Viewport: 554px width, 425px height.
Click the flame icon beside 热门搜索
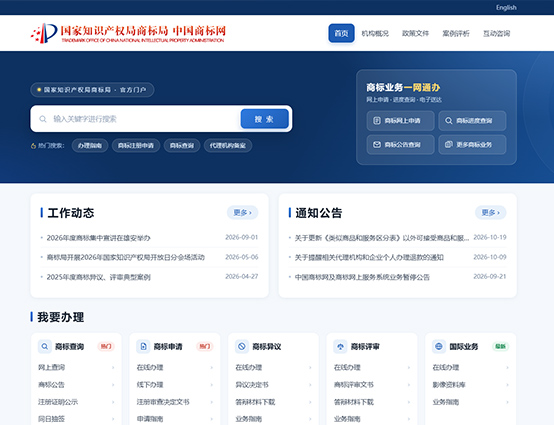34,146
